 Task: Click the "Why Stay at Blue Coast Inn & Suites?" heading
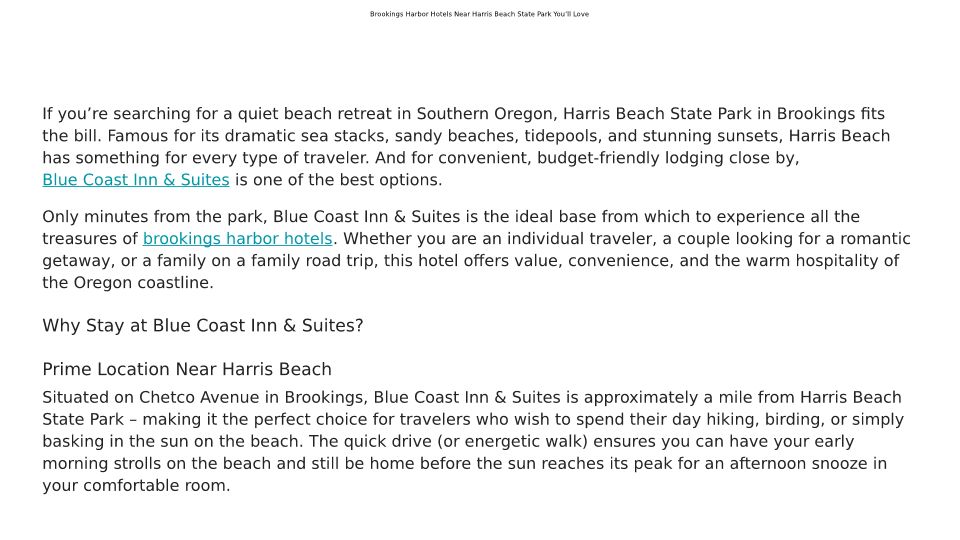[202, 326]
